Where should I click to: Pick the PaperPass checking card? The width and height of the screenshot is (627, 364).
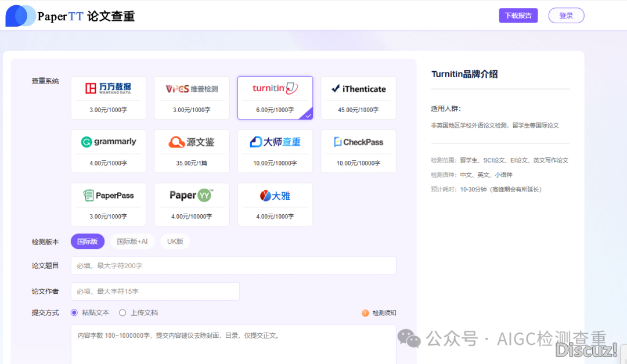(108, 204)
